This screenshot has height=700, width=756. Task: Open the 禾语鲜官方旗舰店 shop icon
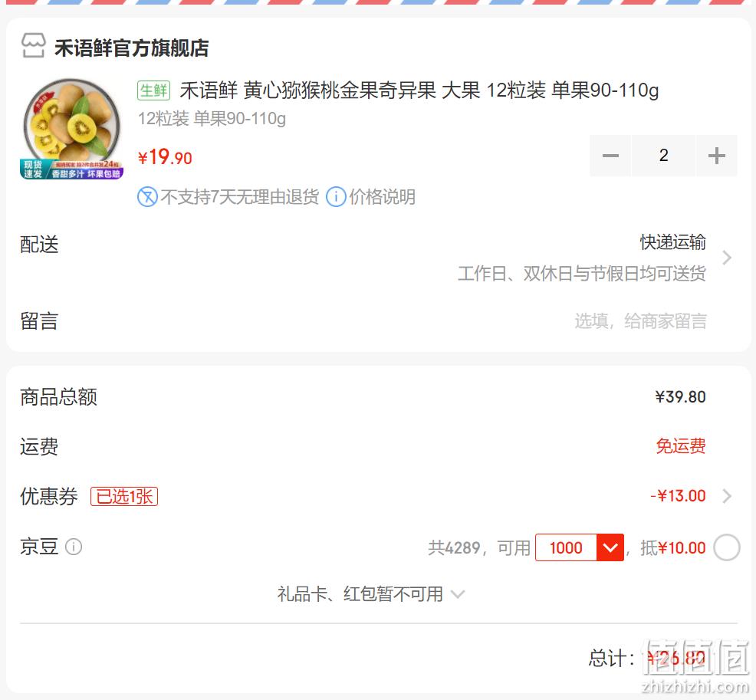pos(34,46)
